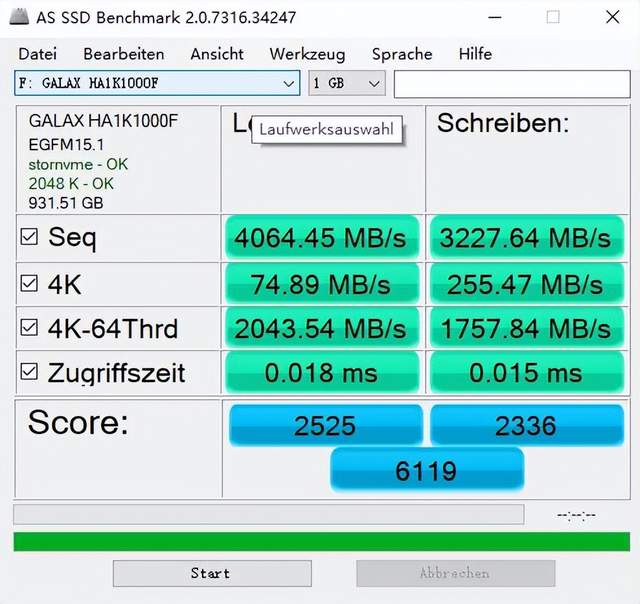Click the elapsed time indicator --:--:--
640x604 pixels.
(576, 515)
